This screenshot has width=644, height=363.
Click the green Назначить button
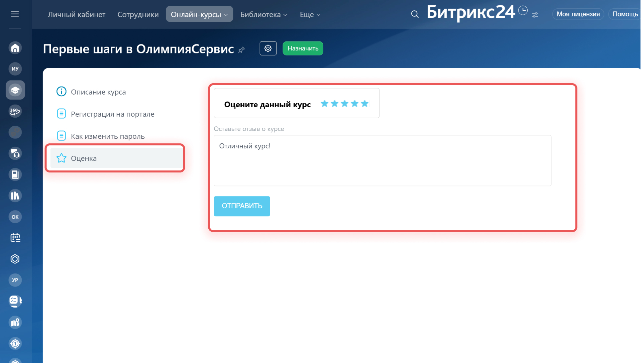(303, 48)
